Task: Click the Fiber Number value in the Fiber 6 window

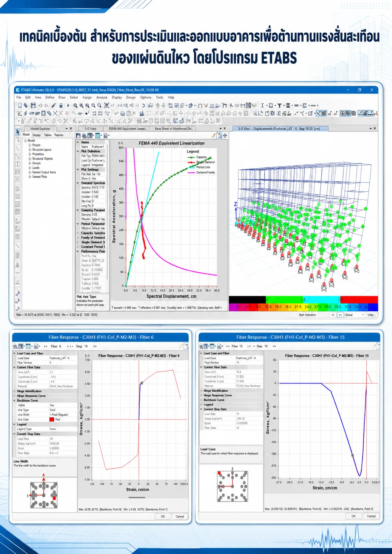Action: click(63, 363)
